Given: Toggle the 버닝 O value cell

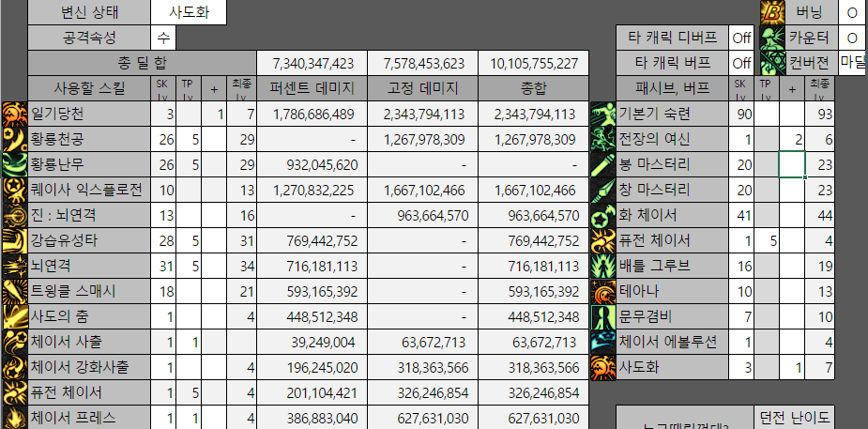Looking at the screenshot, I should tap(852, 13).
